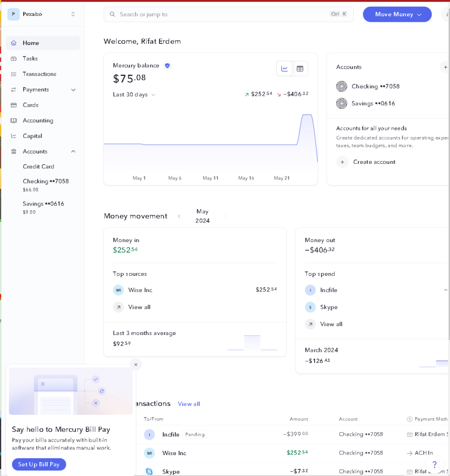
Task: Switch balance view to line chart
Action: click(285, 68)
